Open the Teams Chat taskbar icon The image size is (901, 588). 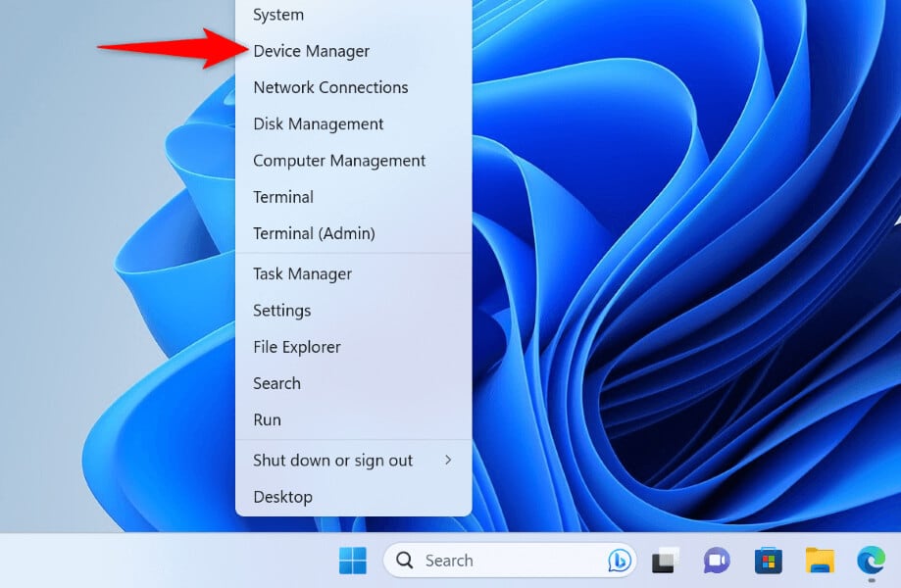(x=717, y=560)
